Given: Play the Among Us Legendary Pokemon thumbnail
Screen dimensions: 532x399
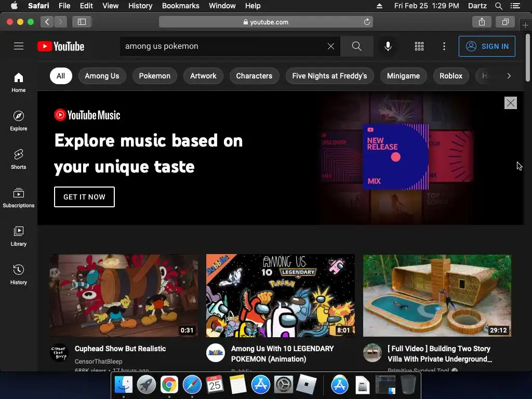Looking at the screenshot, I should (281, 296).
